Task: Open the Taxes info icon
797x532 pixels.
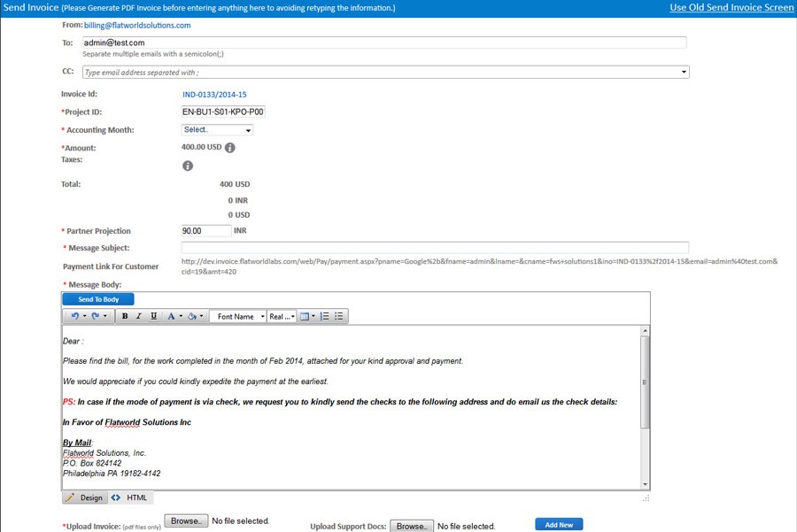Action: [x=187, y=164]
